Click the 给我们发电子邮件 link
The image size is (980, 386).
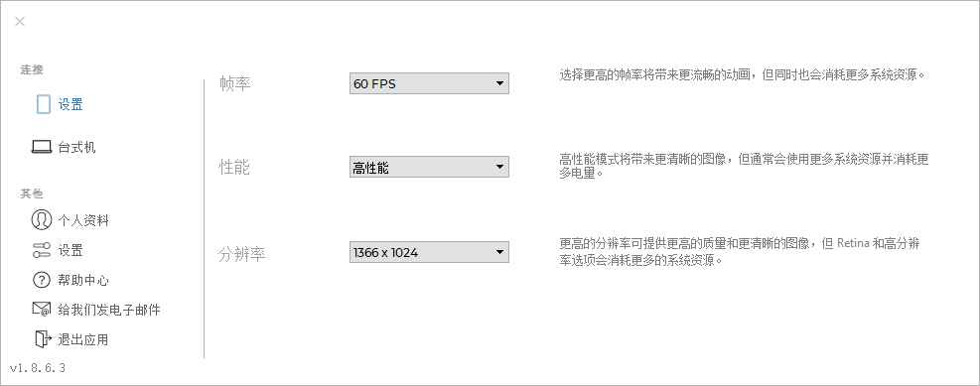coord(109,310)
